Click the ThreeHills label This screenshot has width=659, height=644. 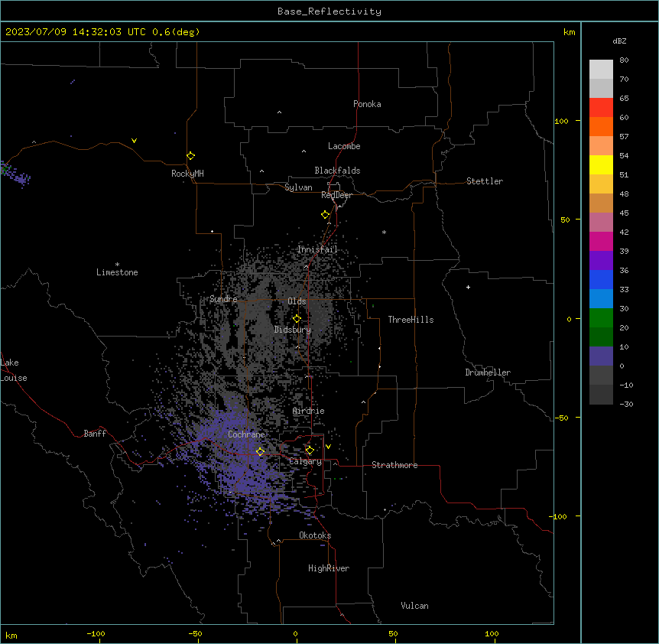click(411, 320)
